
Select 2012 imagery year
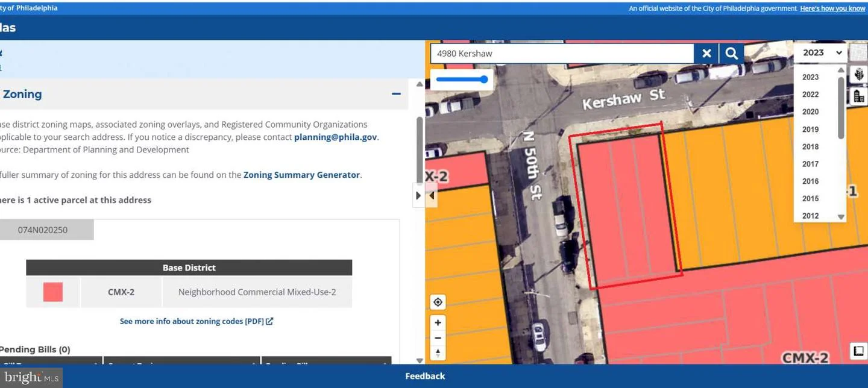[810, 216]
